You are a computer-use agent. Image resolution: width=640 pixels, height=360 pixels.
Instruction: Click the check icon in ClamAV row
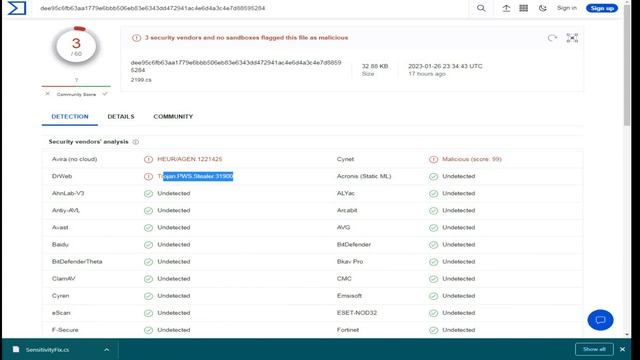[x=148, y=279]
